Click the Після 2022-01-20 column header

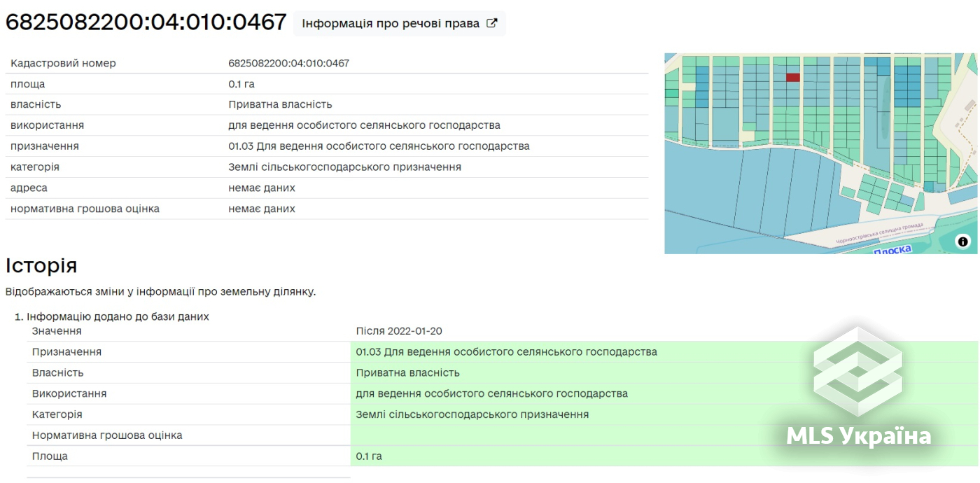coord(399,331)
